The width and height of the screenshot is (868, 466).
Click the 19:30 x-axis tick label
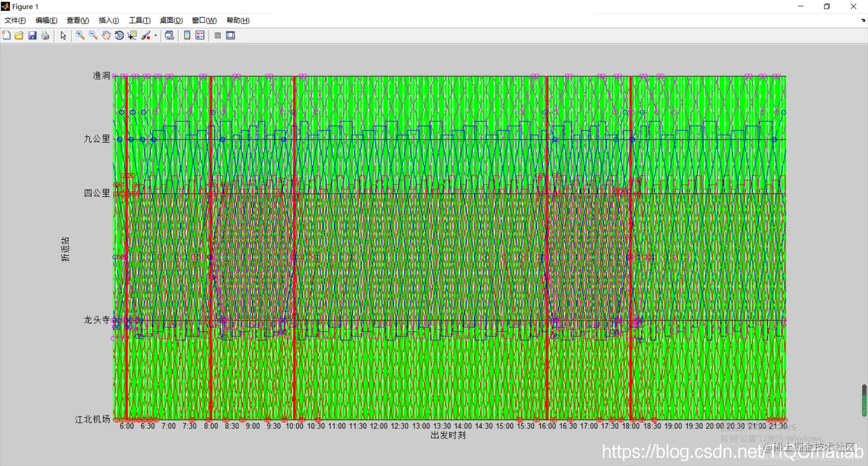693,426
